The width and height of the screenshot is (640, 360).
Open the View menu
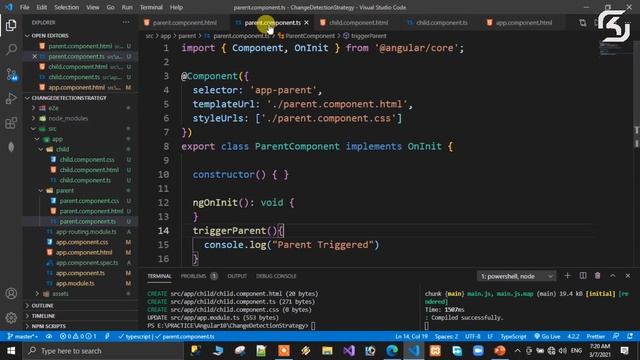tap(93, 7)
